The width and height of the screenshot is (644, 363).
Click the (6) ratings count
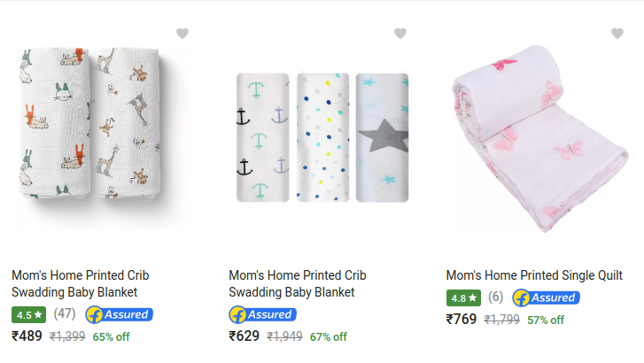tap(495, 297)
